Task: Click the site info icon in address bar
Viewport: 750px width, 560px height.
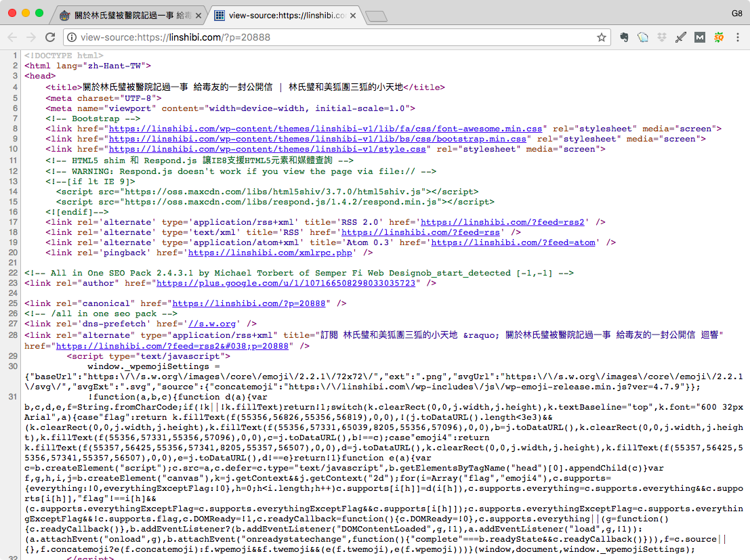Action: click(x=71, y=37)
